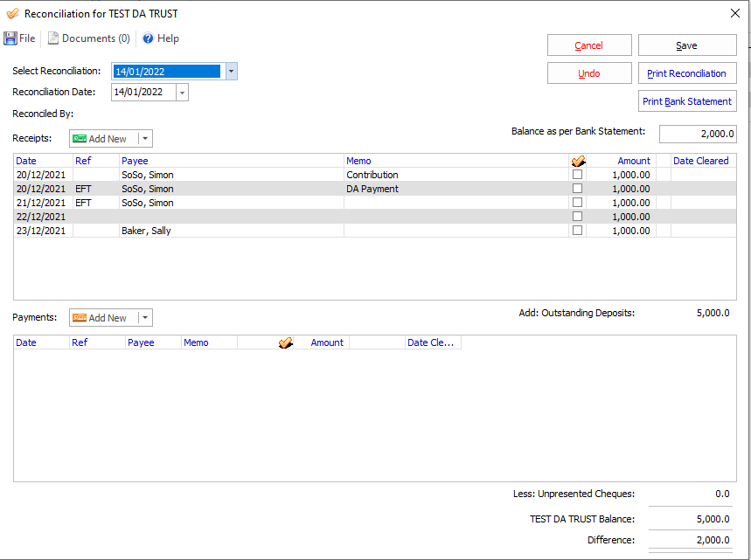Click the Balance as per Bank Statement field
The width and height of the screenshot is (751, 560).
pyautogui.click(x=697, y=134)
